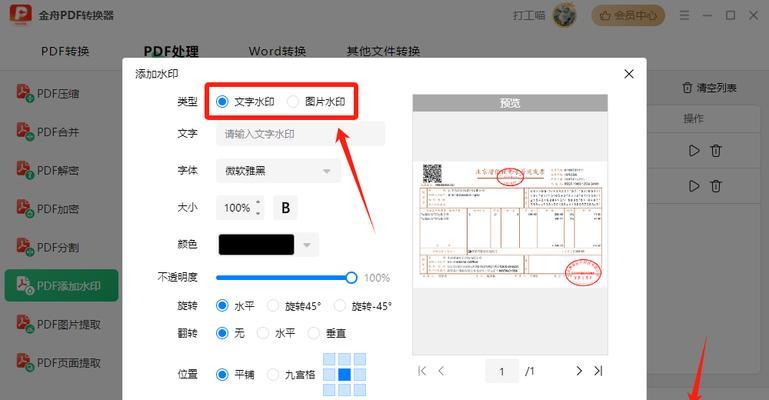Open PDF压缩 in sidebar
Image resolution: width=769 pixels, height=400 pixels.
[48, 93]
